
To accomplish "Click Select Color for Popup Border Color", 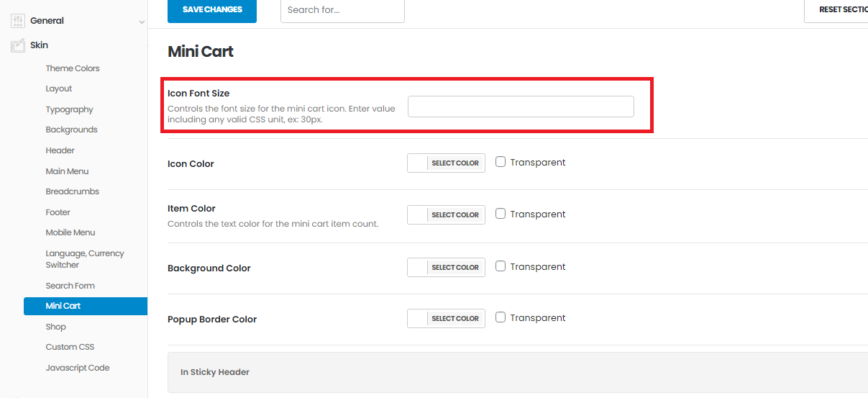I will [x=455, y=319].
